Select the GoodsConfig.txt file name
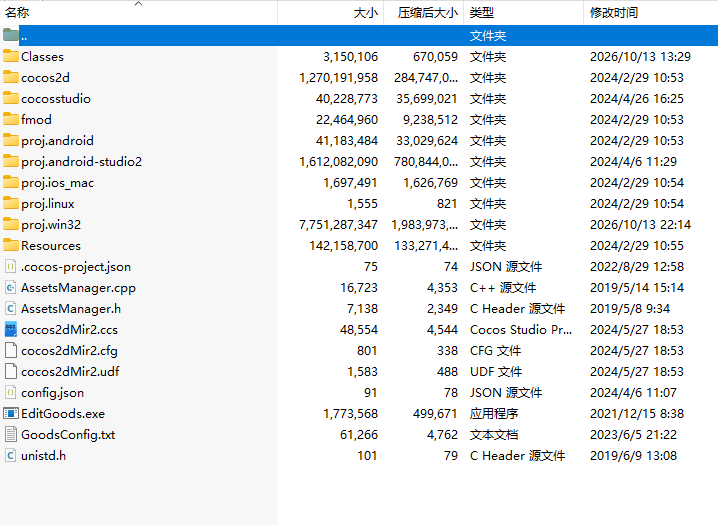718x525 pixels. [68, 435]
